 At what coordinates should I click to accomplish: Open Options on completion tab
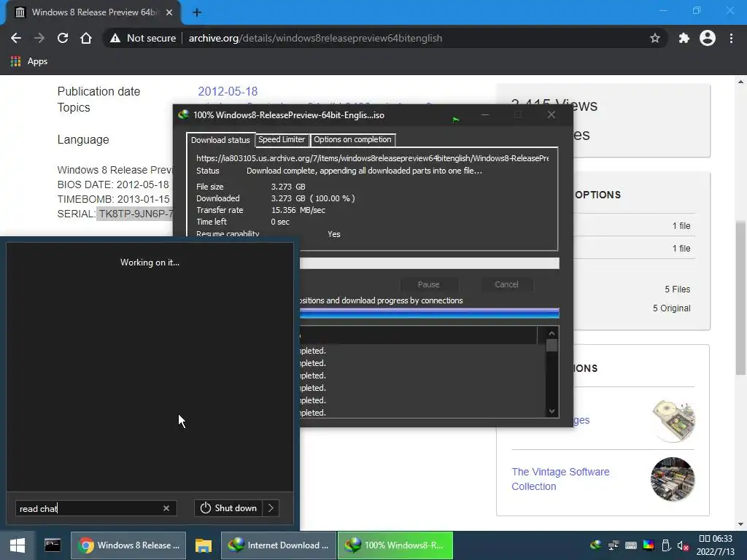click(352, 139)
